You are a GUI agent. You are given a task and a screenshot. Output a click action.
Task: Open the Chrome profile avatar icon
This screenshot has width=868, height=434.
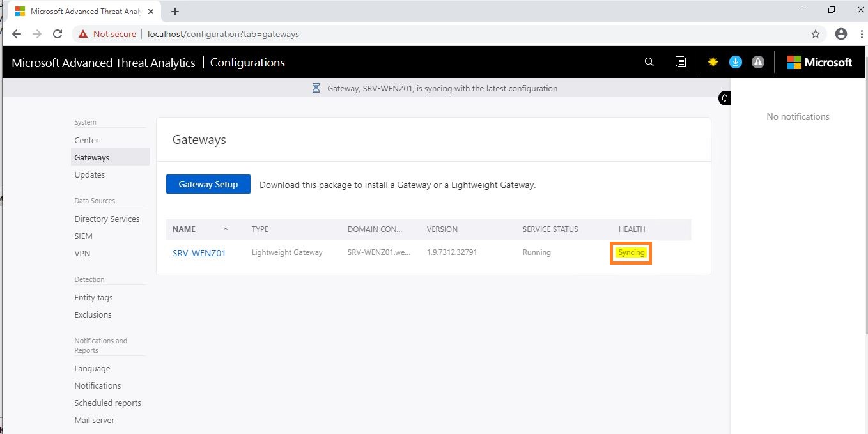841,34
